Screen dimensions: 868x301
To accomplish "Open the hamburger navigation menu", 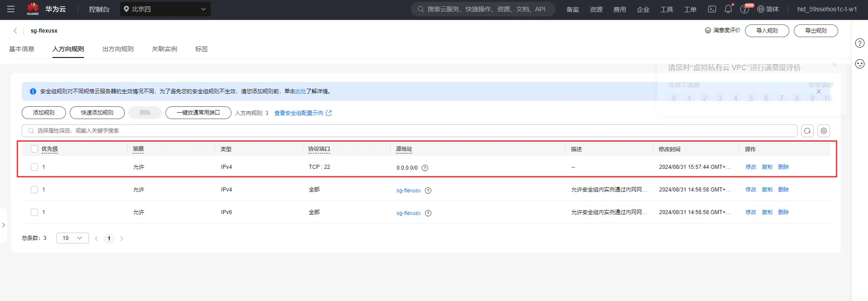I will 11,9.
